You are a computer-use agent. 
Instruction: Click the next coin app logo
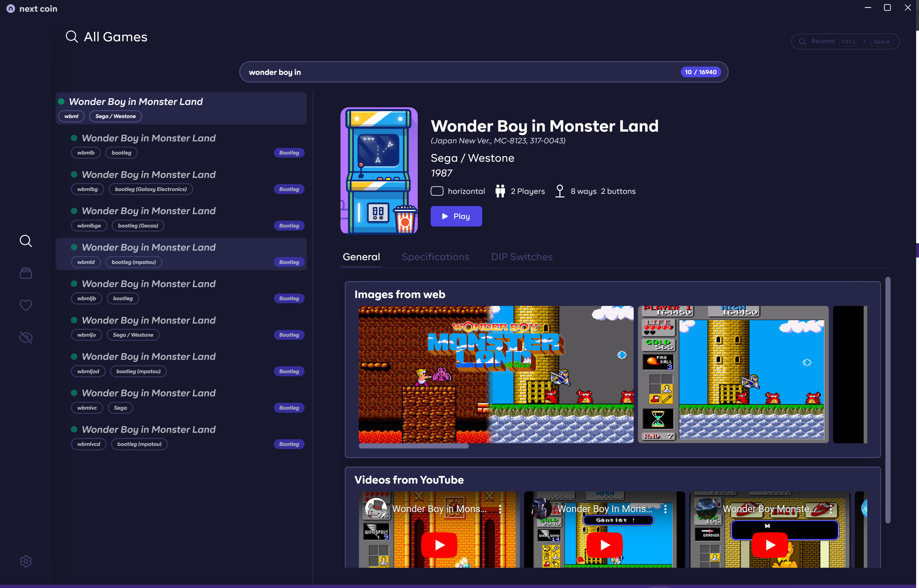[x=11, y=8]
